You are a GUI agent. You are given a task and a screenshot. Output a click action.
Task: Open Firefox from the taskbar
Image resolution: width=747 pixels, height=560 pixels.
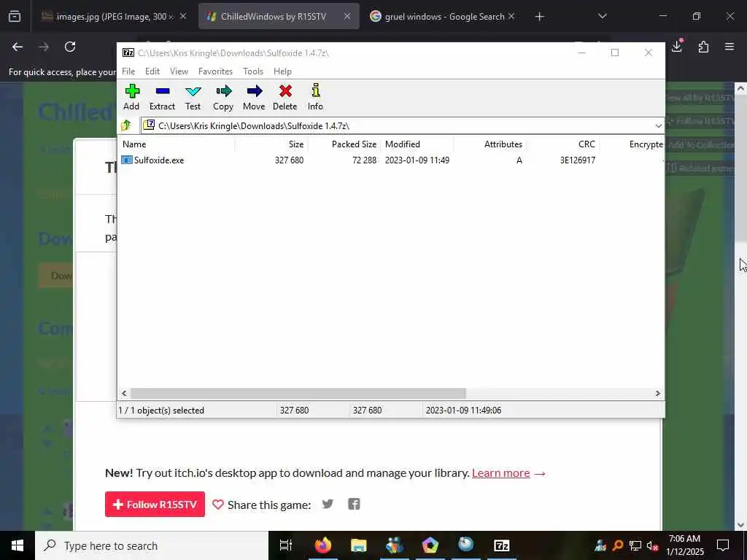pos(322,545)
